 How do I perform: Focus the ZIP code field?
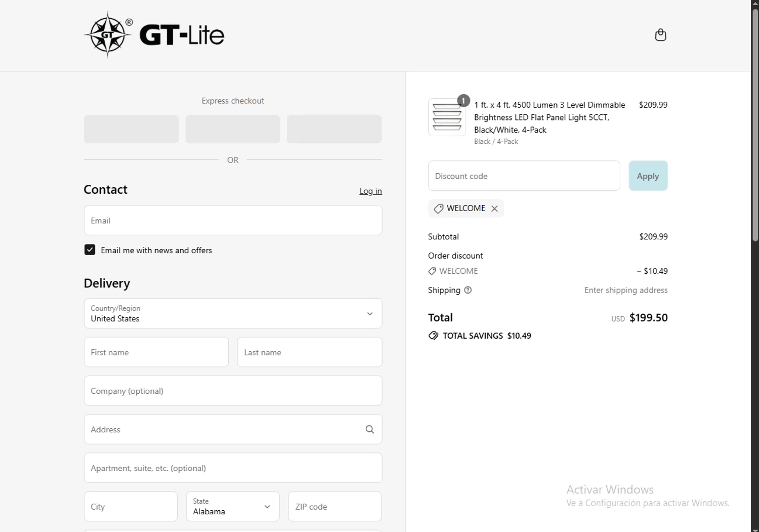(x=334, y=506)
